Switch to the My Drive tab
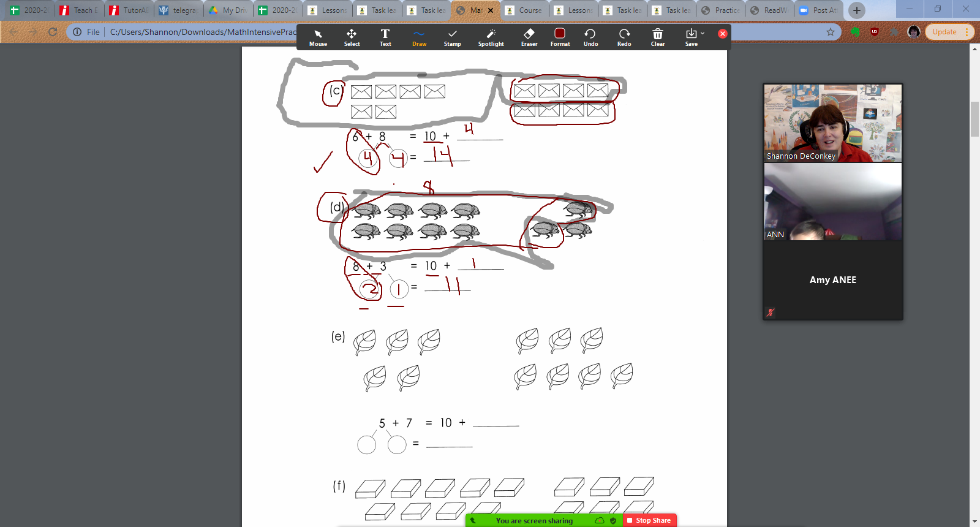The image size is (980, 527). pyautogui.click(x=228, y=10)
